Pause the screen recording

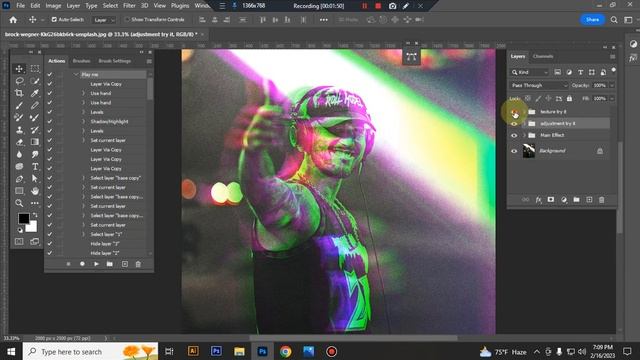pyautogui.click(x=364, y=6)
